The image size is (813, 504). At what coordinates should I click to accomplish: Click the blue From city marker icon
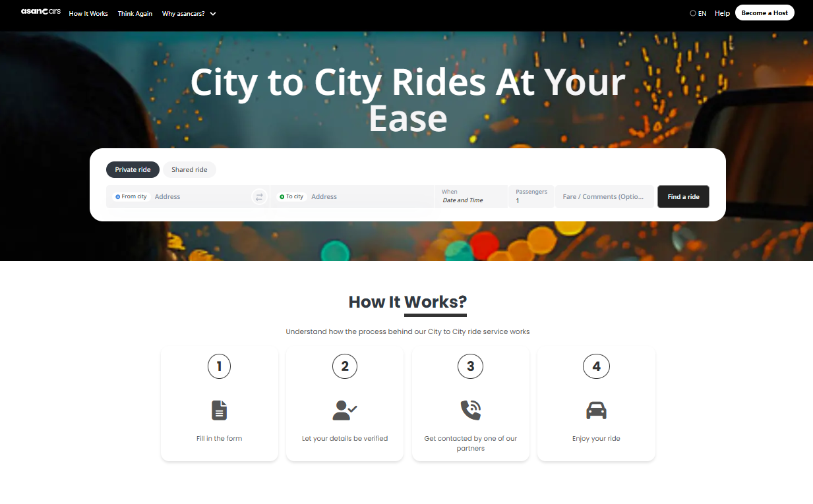[117, 196]
